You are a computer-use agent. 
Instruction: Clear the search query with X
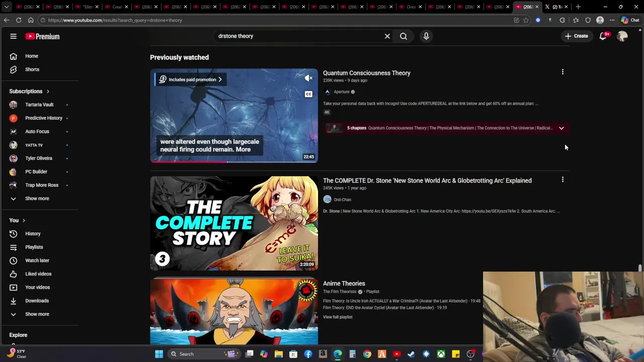387,36
